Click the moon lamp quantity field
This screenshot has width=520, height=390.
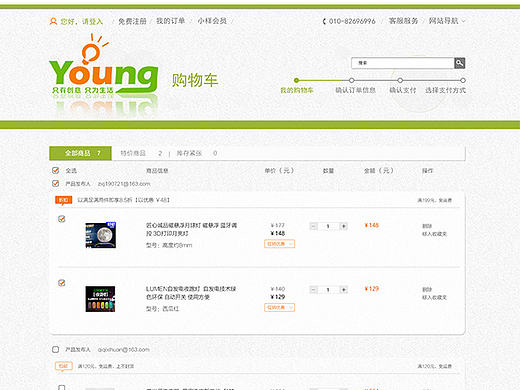[x=328, y=226]
